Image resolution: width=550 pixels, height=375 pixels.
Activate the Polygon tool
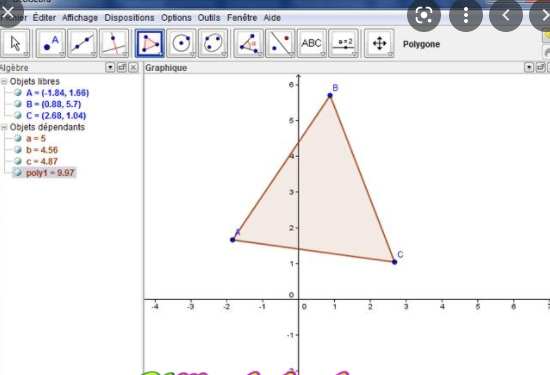click(x=150, y=43)
